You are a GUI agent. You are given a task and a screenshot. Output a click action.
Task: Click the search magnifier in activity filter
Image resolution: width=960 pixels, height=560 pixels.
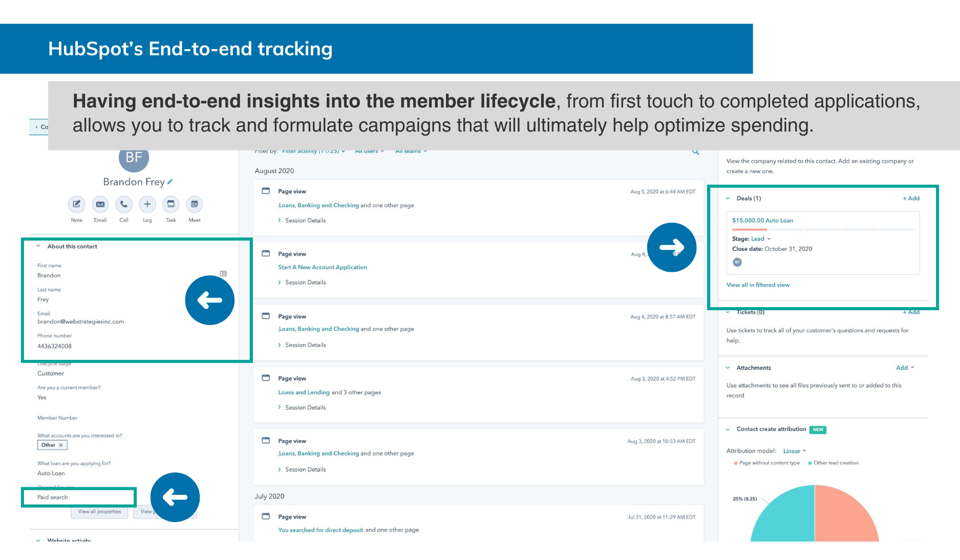point(696,152)
